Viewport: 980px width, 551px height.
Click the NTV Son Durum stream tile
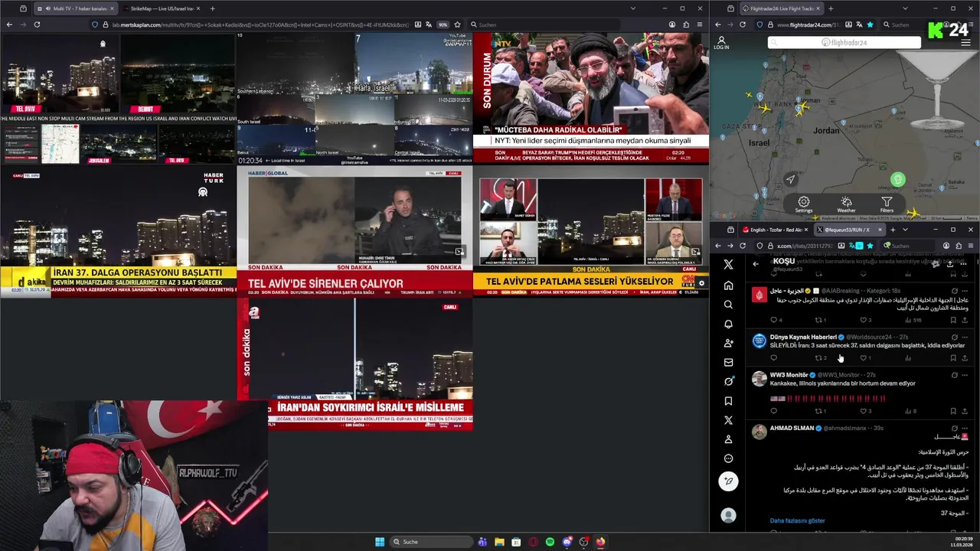pyautogui.click(x=590, y=99)
